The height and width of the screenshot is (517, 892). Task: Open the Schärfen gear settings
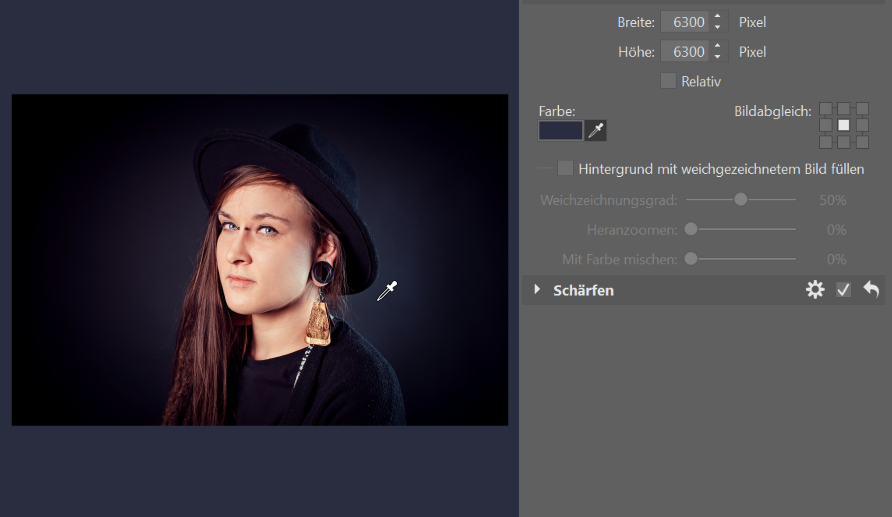(x=815, y=290)
